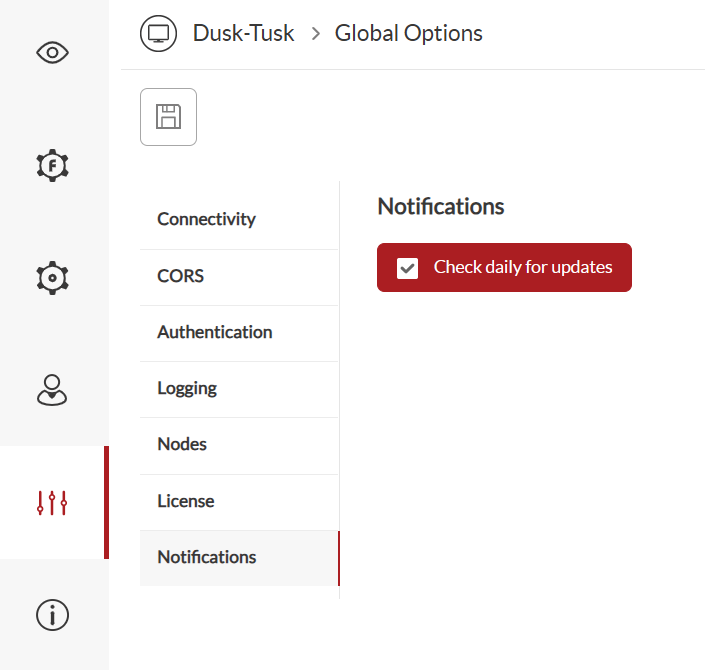Image resolution: width=705 pixels, height=670 pixels.
Task: Open the user accounts sidebar icon
Action: pos(52,390)
